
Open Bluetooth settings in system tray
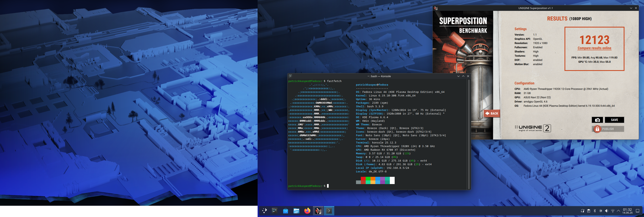pos(595,211)
